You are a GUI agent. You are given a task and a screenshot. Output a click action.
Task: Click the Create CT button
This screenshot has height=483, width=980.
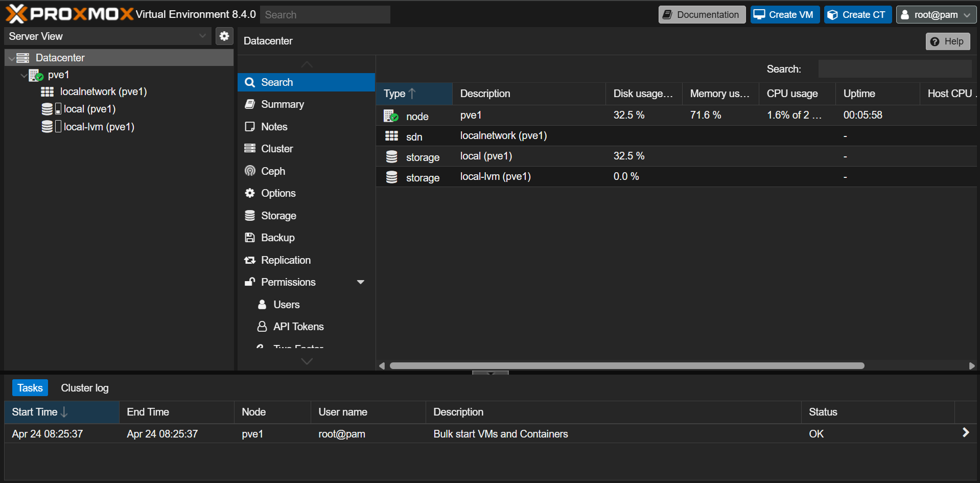point(858,15)
